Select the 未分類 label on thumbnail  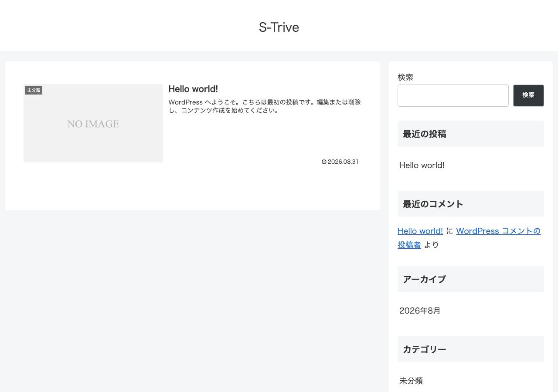(x=34, y=90)
